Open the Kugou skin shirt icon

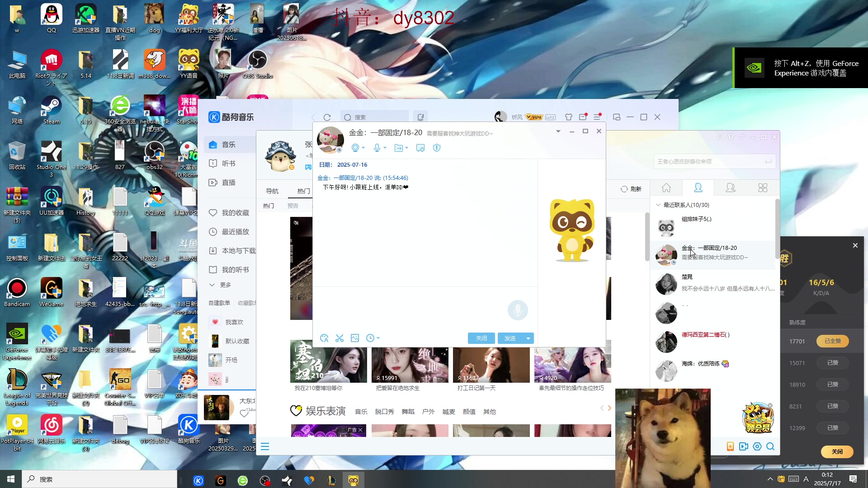[x=569, y=117]
